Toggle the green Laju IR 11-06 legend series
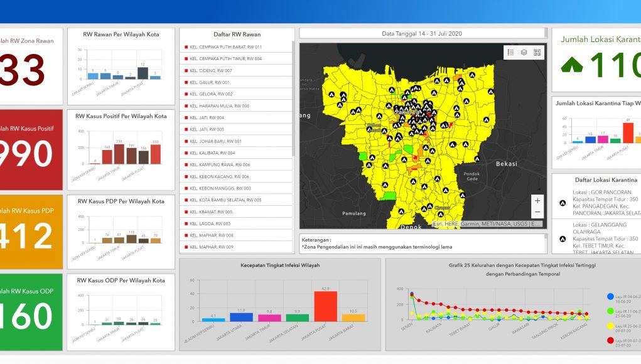The width and height of the screenshot is (641, 364). tap(610, 311)
